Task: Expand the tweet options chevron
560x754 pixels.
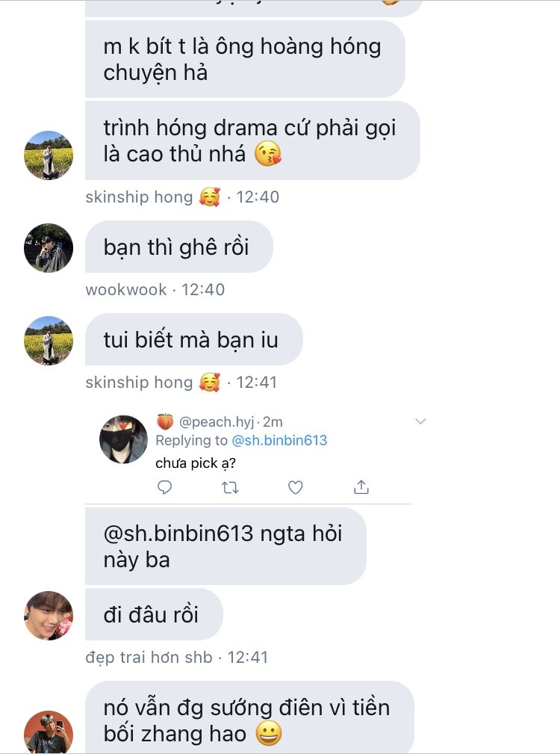Action: click(x=420, y=421)
